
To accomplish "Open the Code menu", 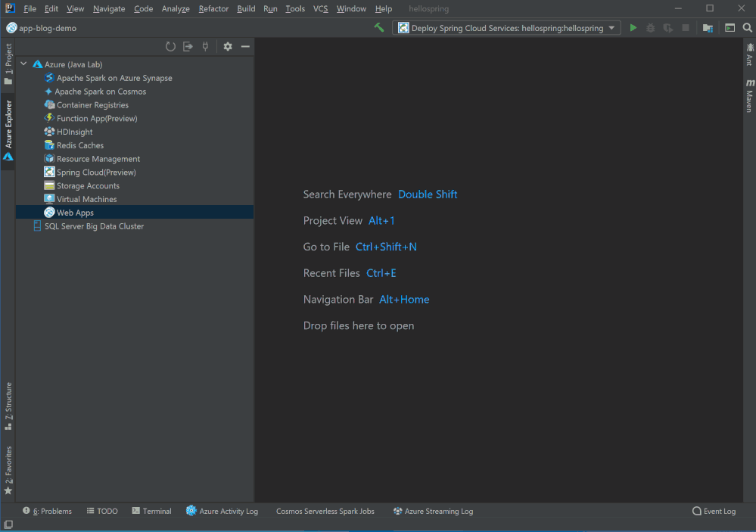I will pos(143,8).
